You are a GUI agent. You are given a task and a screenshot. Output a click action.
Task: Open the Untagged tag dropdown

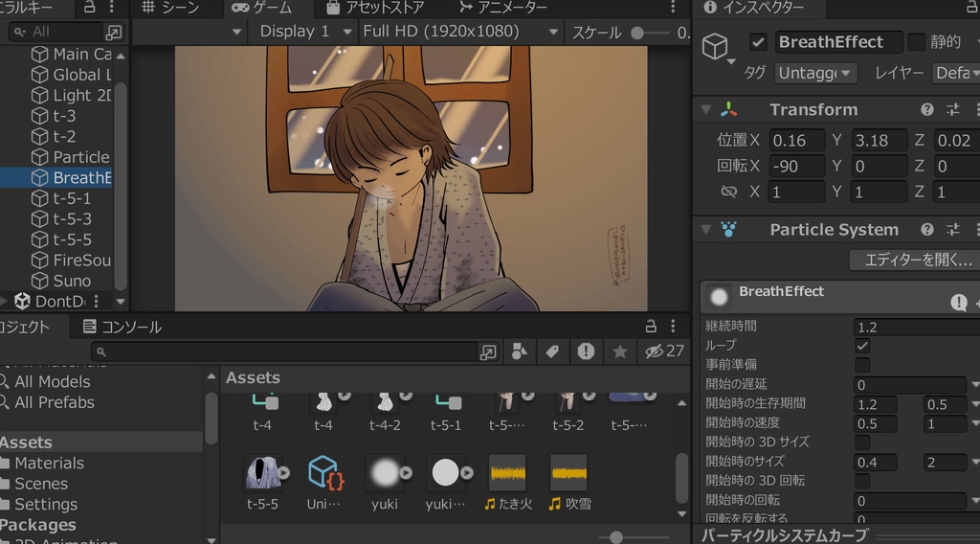pyautogui.click(x=815, y=73)
